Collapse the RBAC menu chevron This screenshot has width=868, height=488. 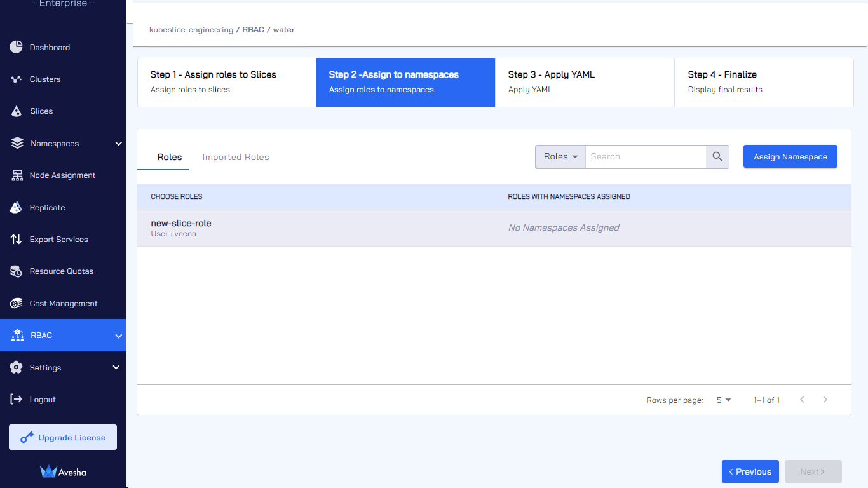click(x=118, y=335)
